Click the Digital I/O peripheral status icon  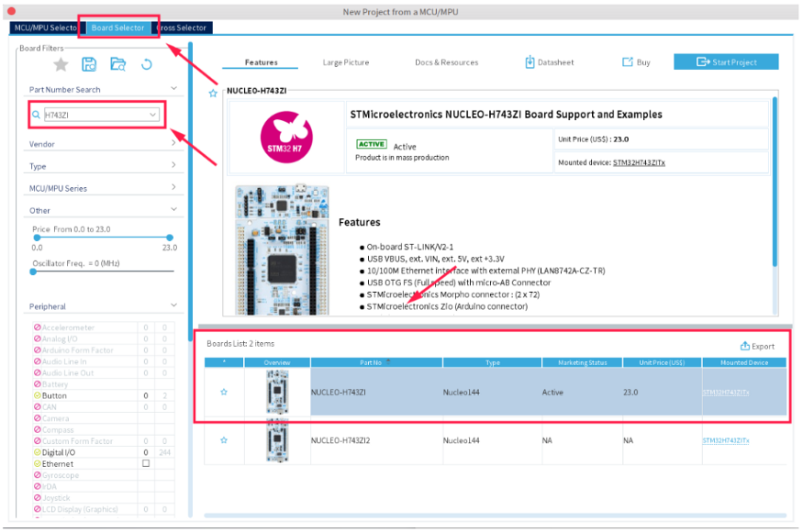(x=37, y=452)
